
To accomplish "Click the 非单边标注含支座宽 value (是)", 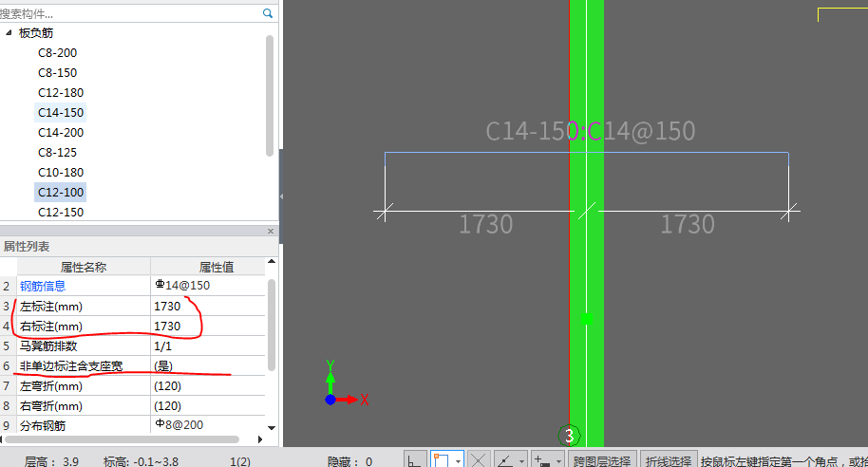I will click(x=208, y=365).
